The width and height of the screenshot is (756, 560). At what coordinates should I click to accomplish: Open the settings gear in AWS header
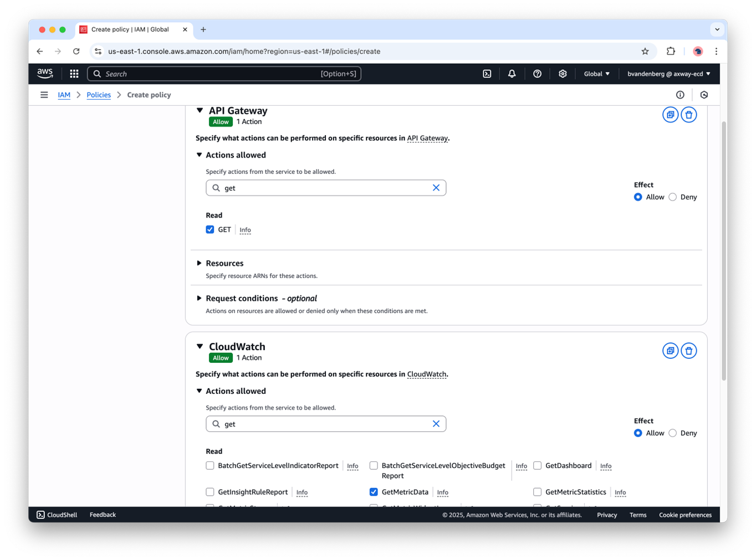tap(563, 74)
